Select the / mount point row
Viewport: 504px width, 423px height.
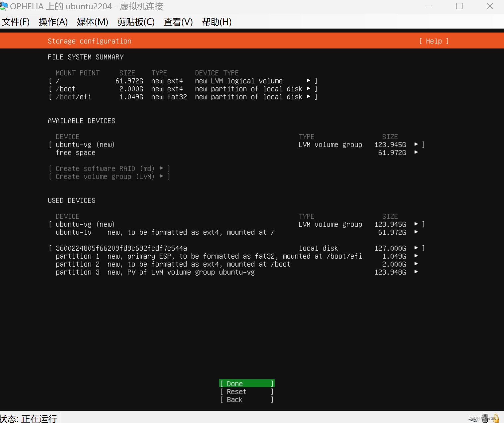[x=183, y=81]
